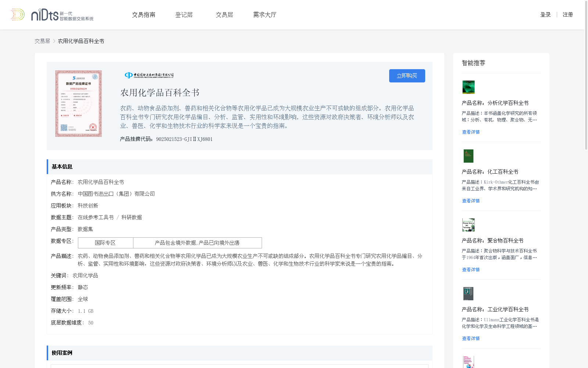Open the data product certificate thumbnail
The height and width of the screenshot is (368, 588).
79,104
